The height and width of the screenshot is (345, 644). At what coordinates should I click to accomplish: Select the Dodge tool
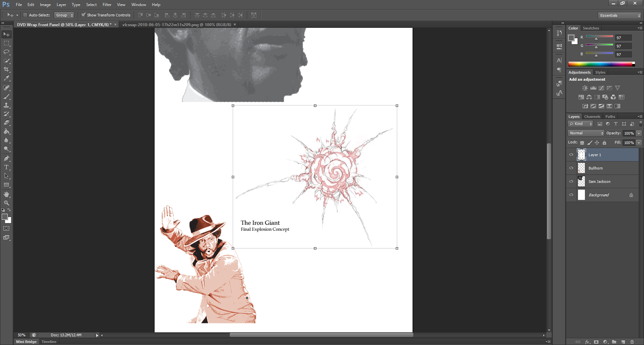pyautogui.click(x=6, y=149)
